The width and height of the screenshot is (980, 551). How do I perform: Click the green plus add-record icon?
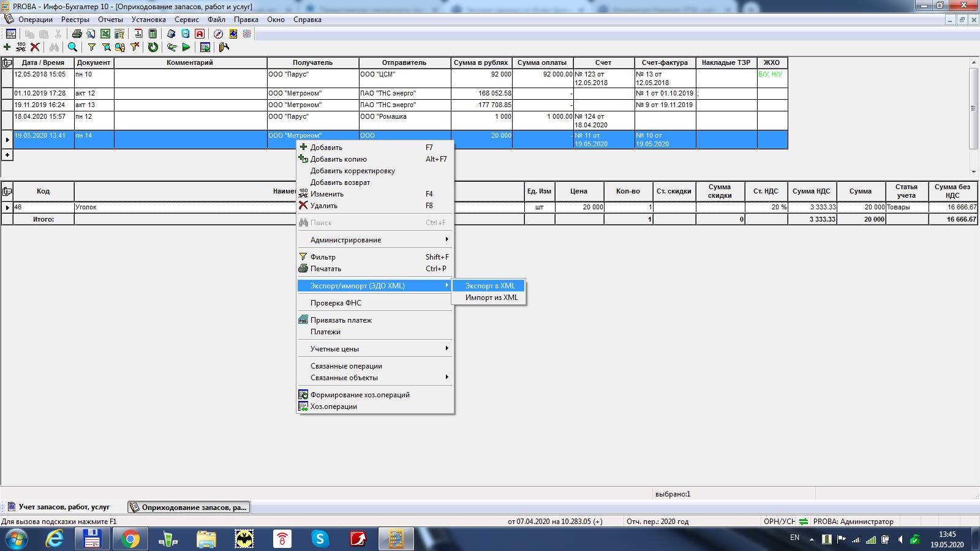pyautogui.click(x=7, y=47)
